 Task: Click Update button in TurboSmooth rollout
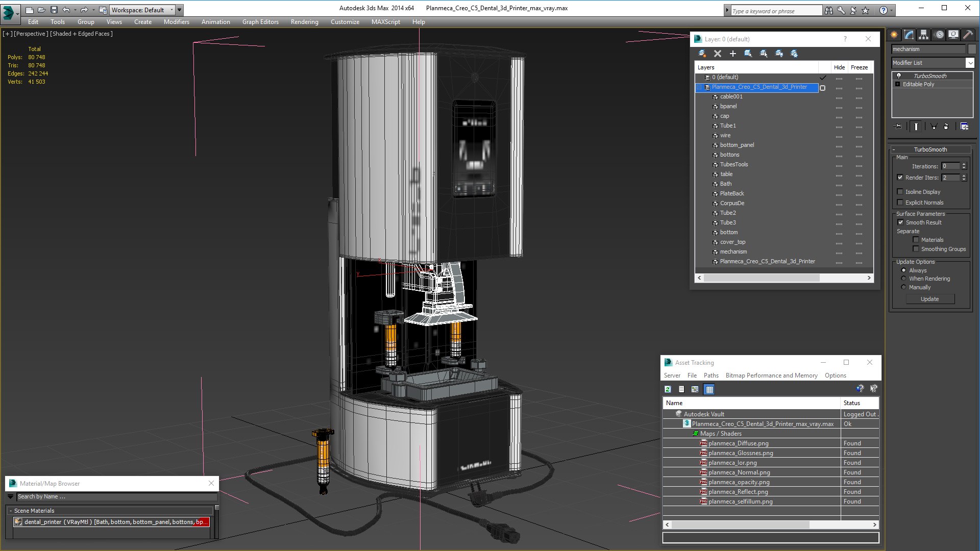click(x=930, y=299)
